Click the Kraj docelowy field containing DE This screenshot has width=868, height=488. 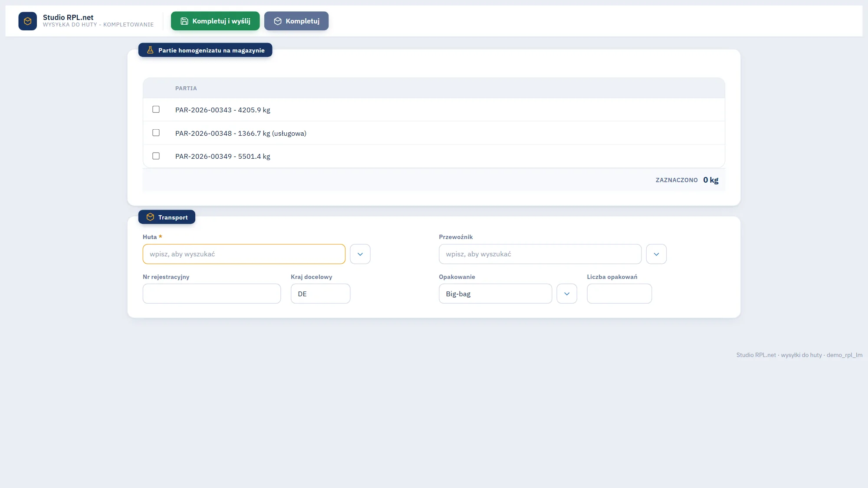tap(320, 294)
